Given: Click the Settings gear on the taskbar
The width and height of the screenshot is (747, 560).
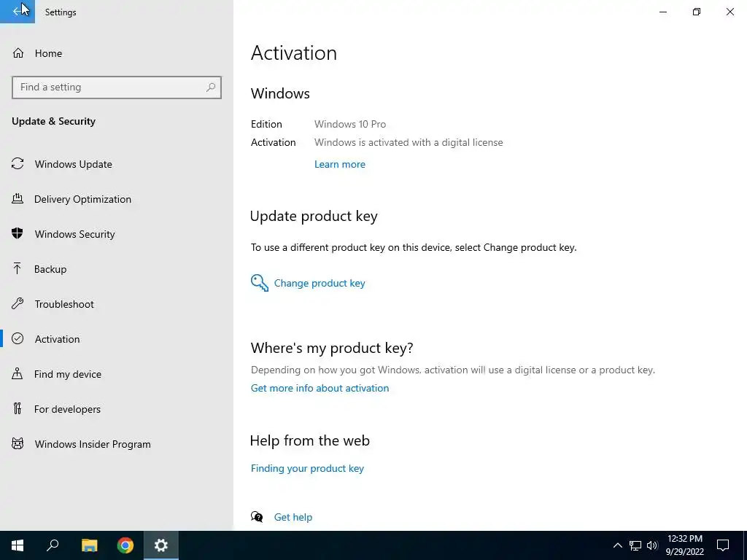Looking at the screenshot, I should point(161,545).
